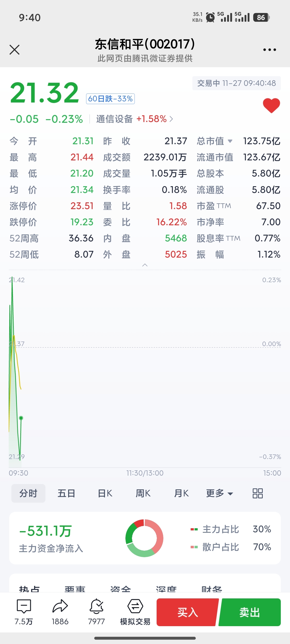
Task: Tap the donut chart of fund flow
Action: click(x=144, y=538)
